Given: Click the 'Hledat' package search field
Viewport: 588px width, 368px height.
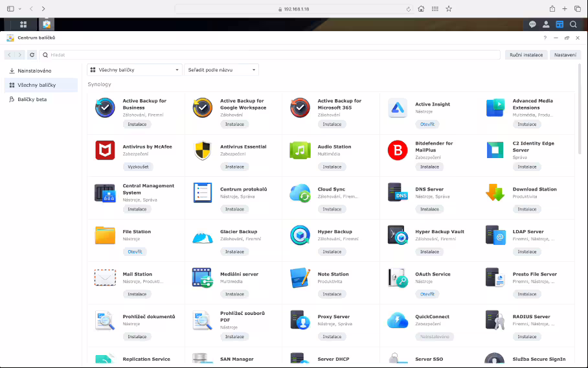Looking at the screenshot, I should coord(270,55).
